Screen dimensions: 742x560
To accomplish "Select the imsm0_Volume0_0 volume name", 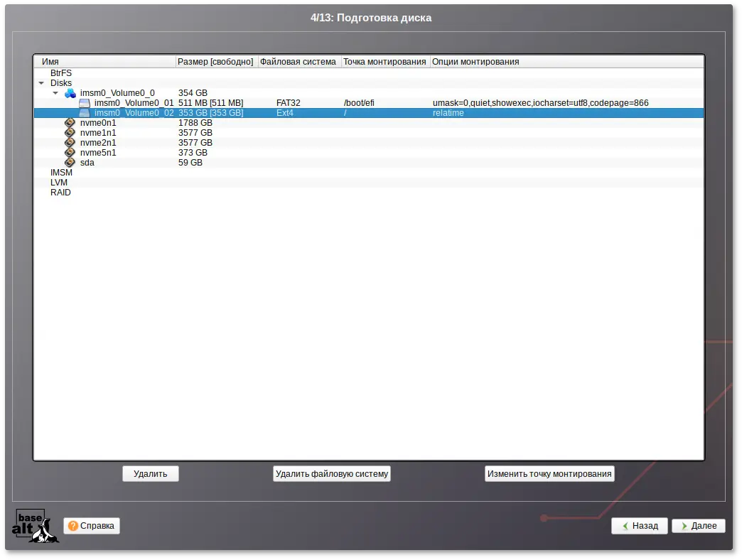I will pyautogui.click(x=117, y=93).
